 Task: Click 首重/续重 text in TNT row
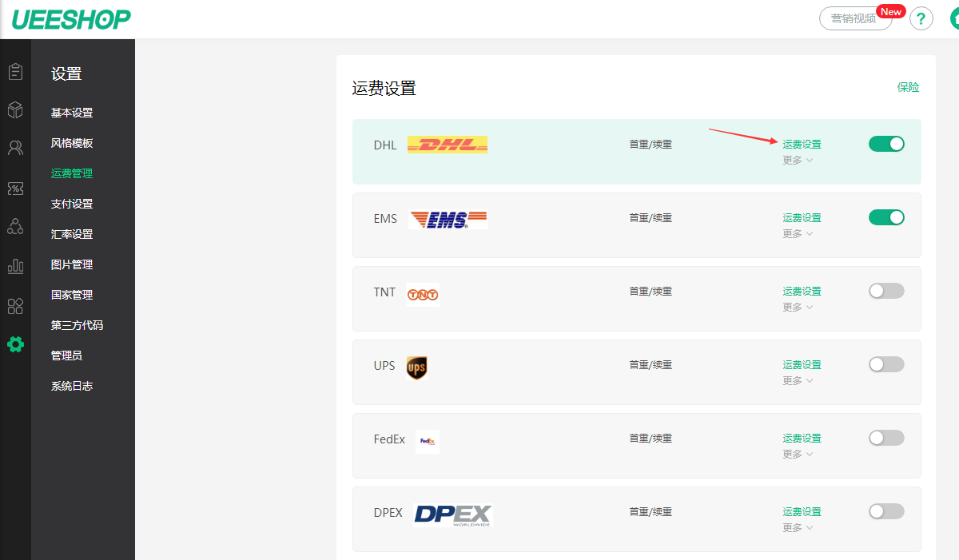[x=651, y=292]
